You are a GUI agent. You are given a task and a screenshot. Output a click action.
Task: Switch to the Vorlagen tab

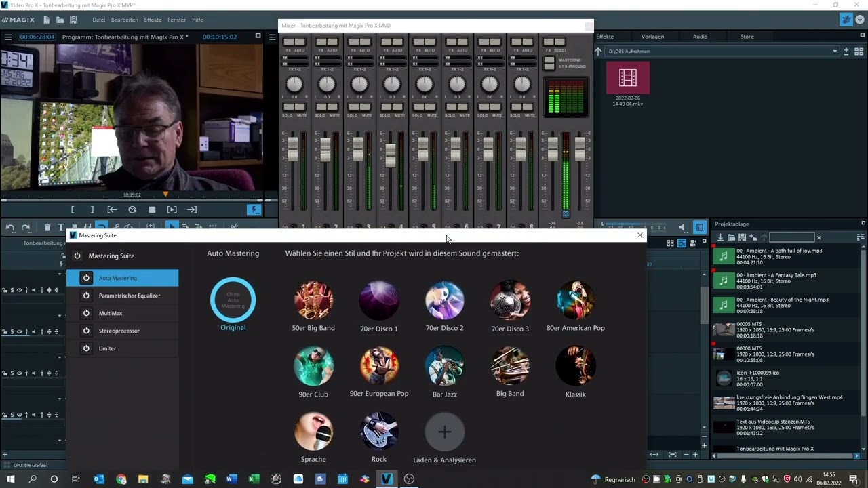point(652,37)
